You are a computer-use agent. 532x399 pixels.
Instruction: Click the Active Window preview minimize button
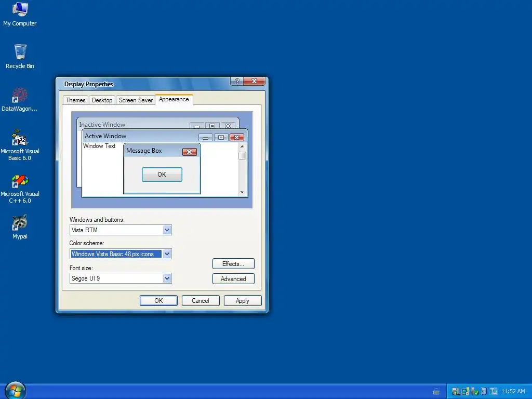click(205, 137)
